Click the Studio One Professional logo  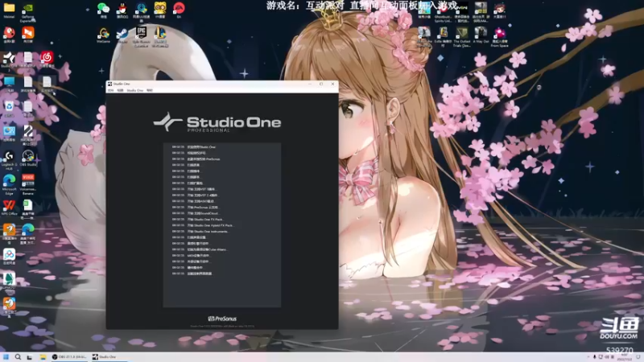point(217,122)
